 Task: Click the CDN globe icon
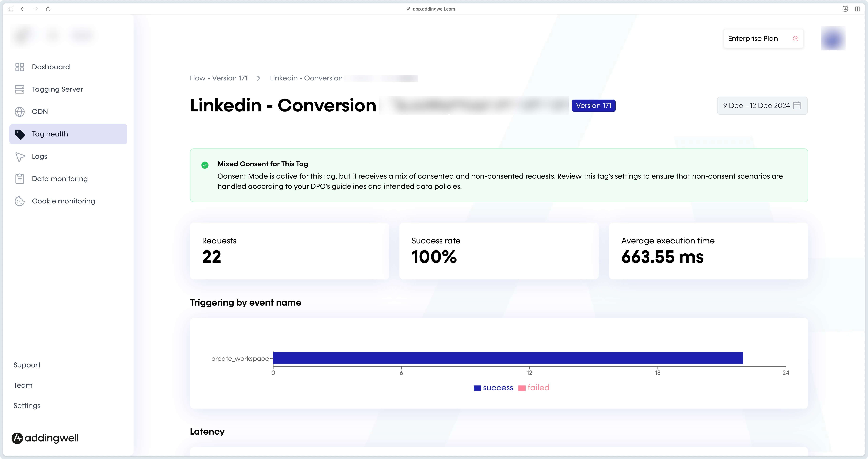(x=19, y=112)
